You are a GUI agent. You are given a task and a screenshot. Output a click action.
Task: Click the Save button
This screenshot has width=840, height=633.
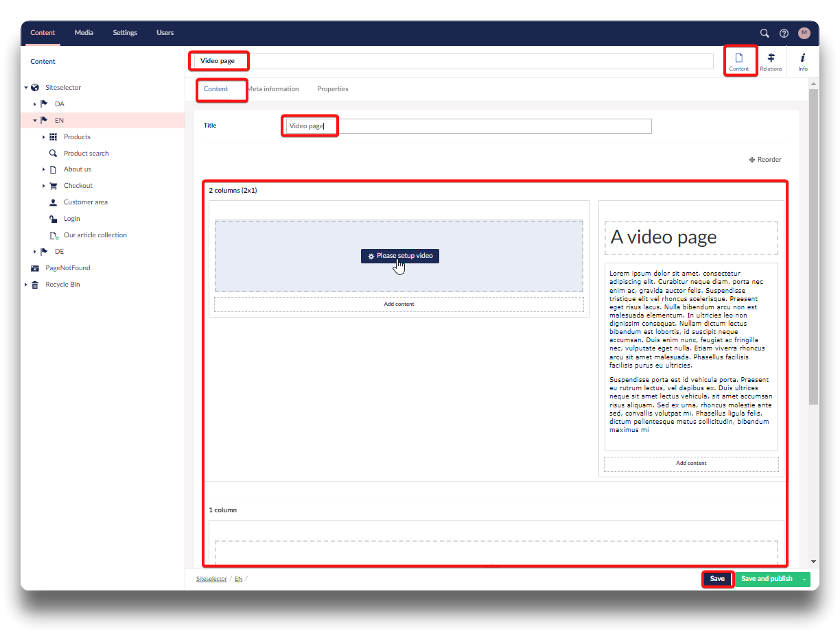click(717, 579)
